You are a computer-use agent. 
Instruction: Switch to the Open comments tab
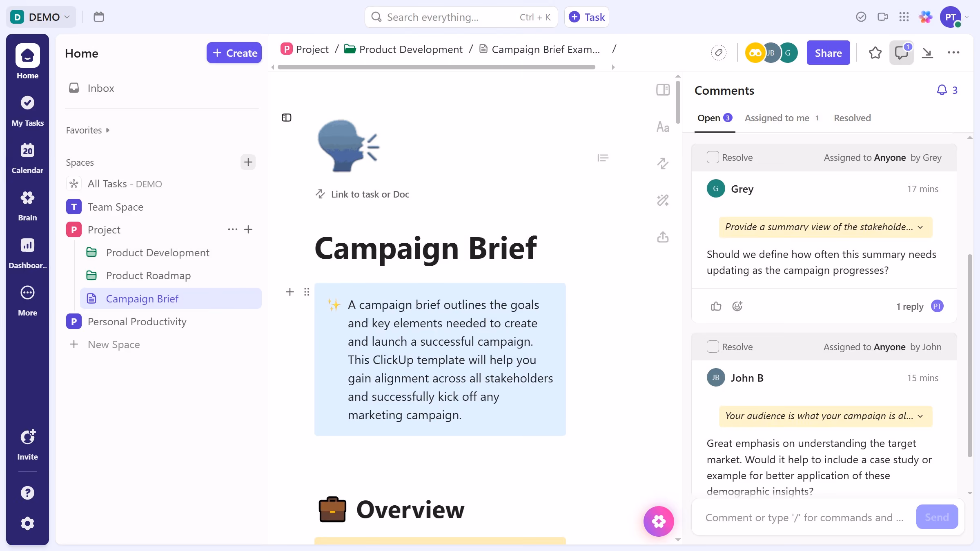pyautogui.click(x=715, y=118)
